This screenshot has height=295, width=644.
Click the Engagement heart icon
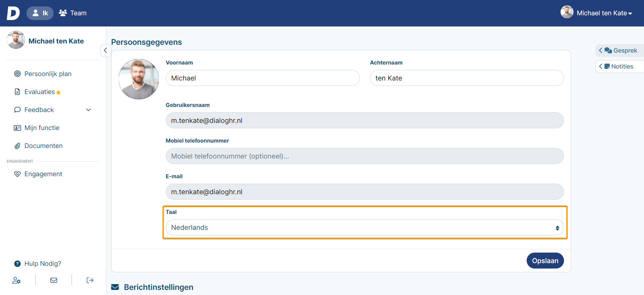pos(17,174)
